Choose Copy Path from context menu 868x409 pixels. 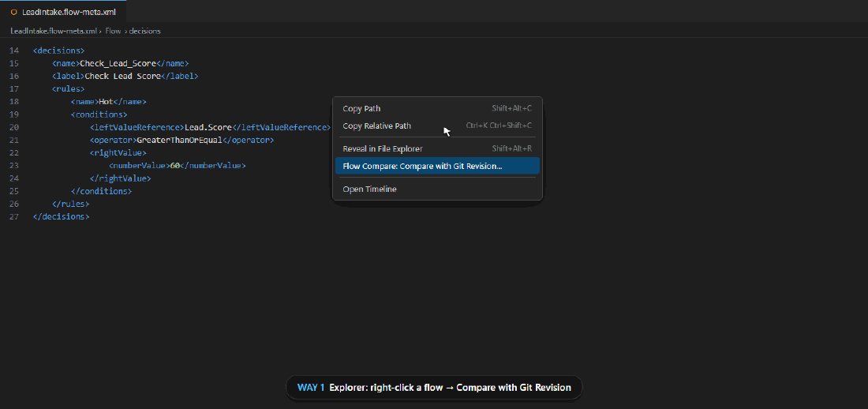pos(437,109)
